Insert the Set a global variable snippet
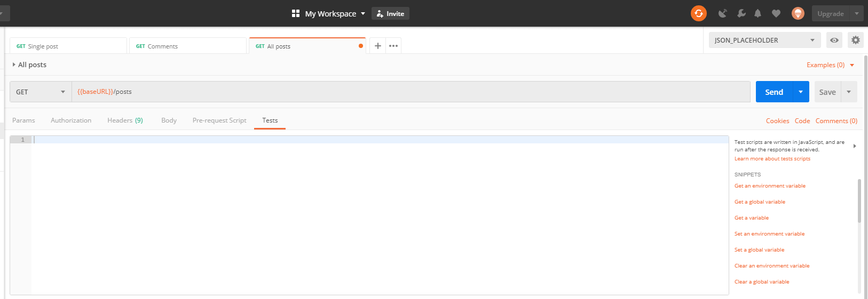The image size is (868, 299). pos(759,250)
